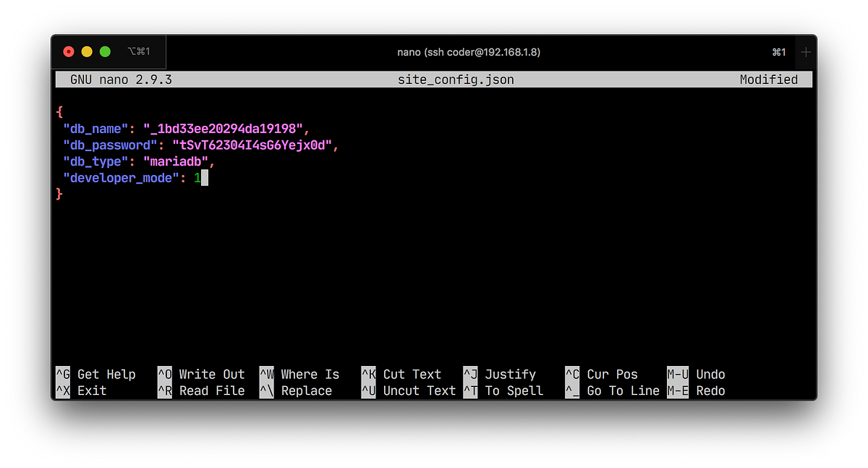Screen dimensions: 868x468
Task: Click the "developer_mode" key
Action: click(x=121, y=178)
